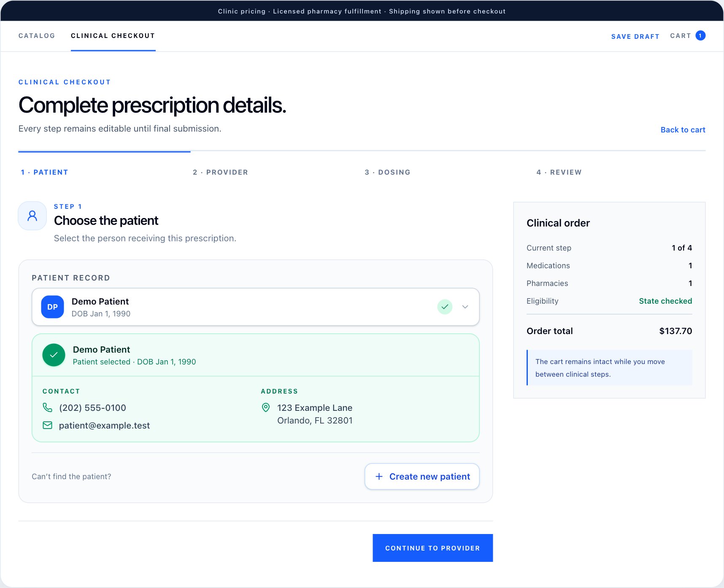724x588 pixels.
Task: Click Back to cart link
Action: click(x=683, y=130)
